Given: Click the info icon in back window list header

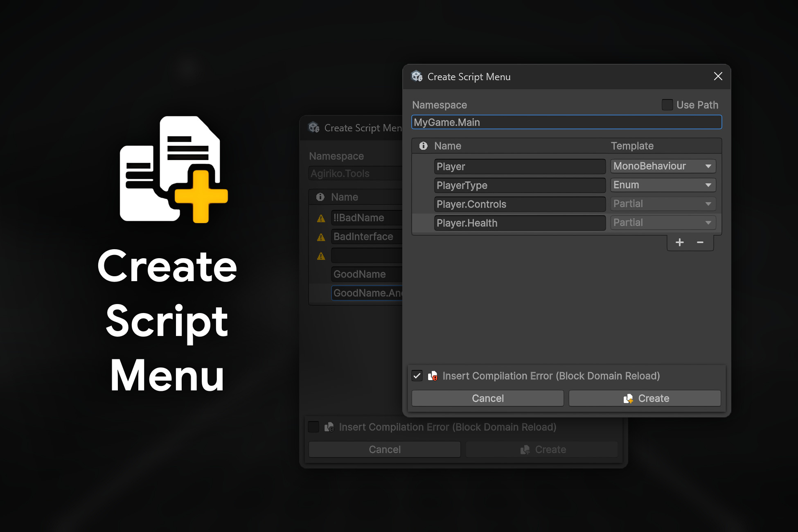Looking at the screenshot, I should (320, 197).
